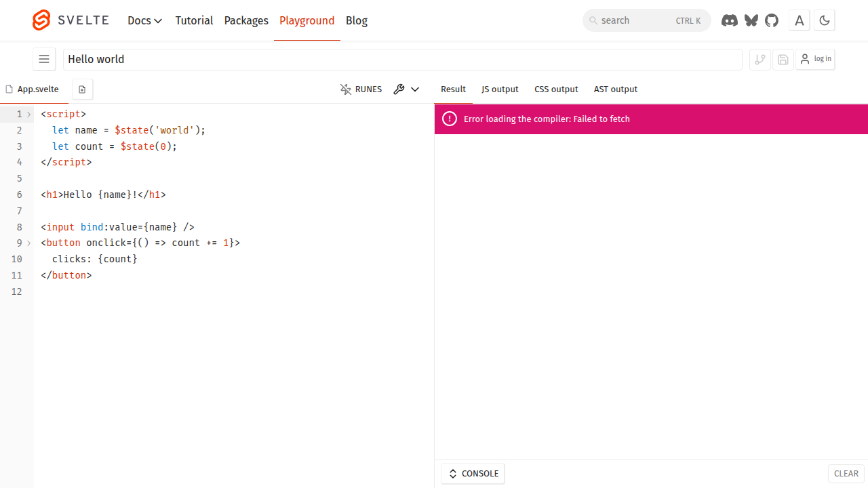Open the Bluesky butterfly icon link
This screenshot has width=868, height=488.
point(751,20)
